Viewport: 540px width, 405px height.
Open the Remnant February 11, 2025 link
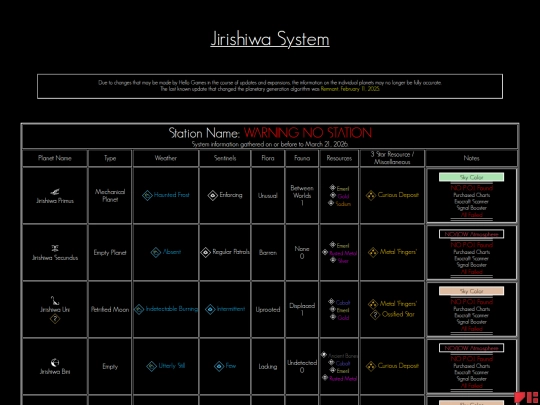[x=350, y=89]
